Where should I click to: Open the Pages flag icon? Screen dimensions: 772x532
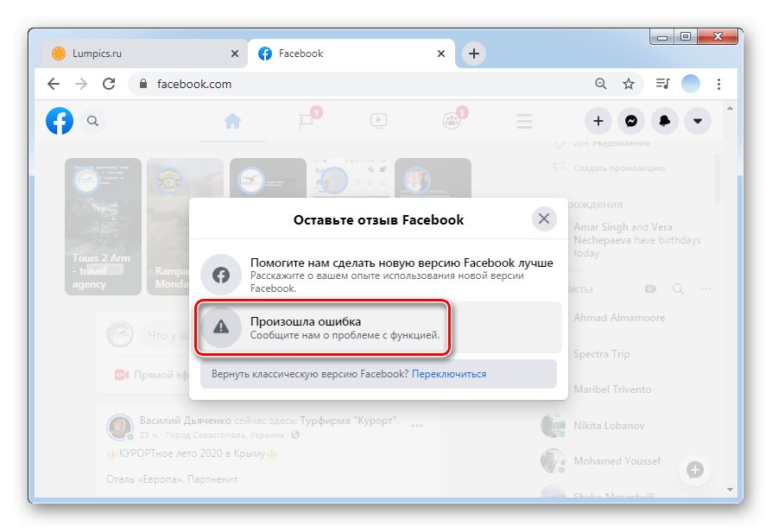coord(307,121)
